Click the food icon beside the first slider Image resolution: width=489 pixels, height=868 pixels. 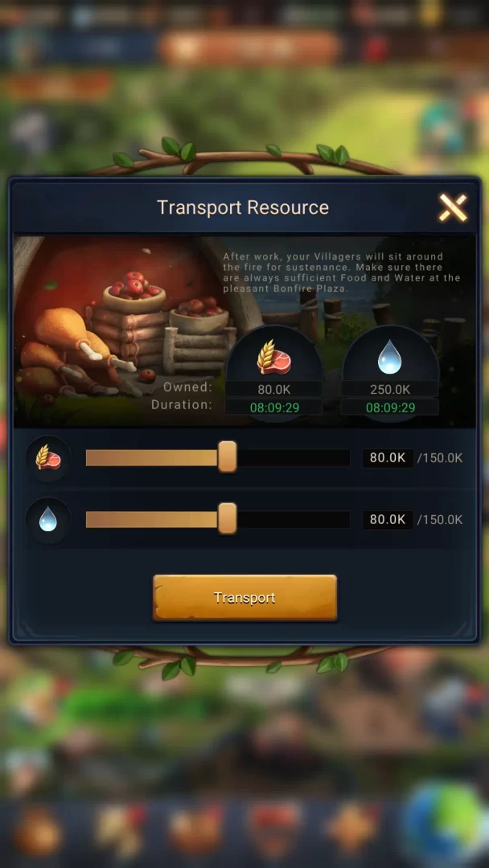coord(48,458)
